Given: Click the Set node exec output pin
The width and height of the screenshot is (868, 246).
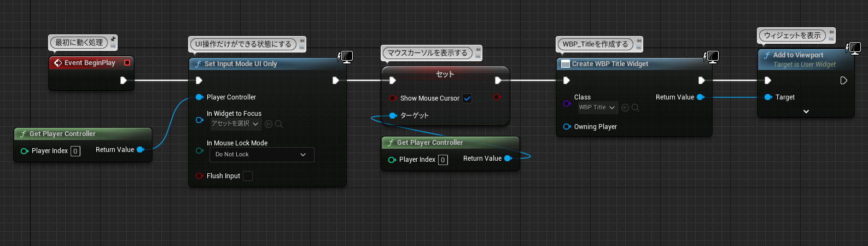Looking at the screenshot, I should [498, 80].
